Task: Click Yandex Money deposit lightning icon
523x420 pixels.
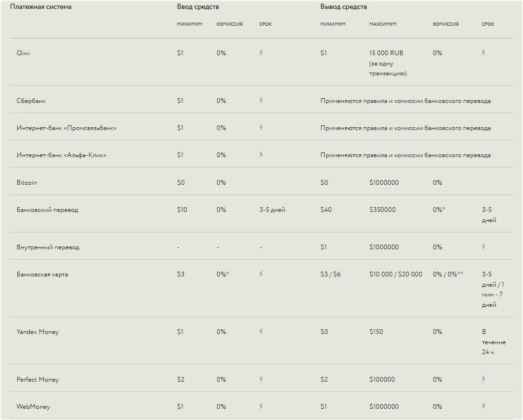Action: click(x=261, y=331)
